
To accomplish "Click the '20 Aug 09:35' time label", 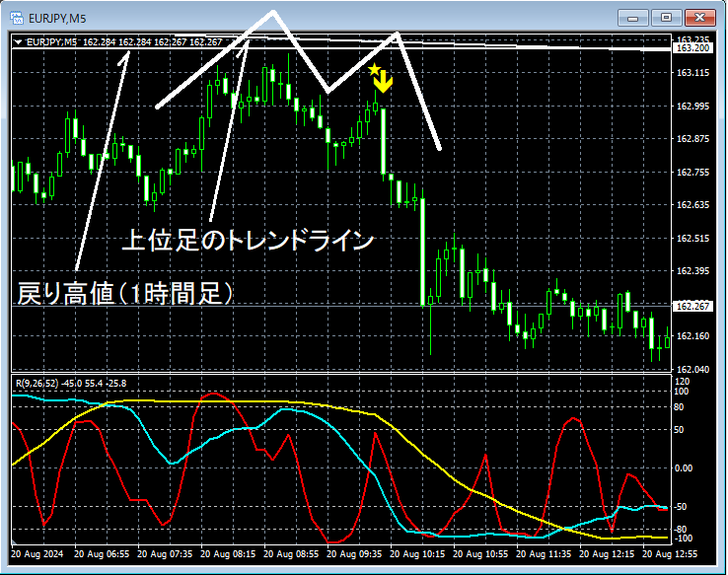I will (354, 553).
